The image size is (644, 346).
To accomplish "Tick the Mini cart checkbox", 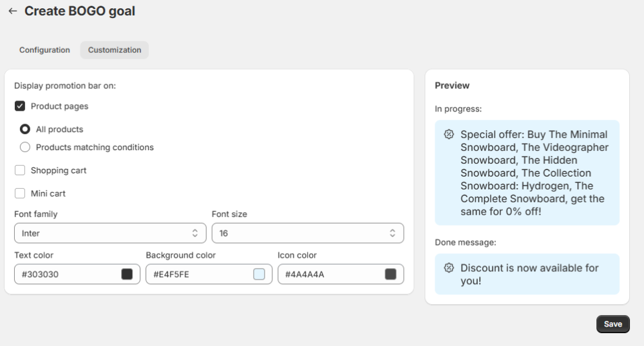I will pyautogui.click(x=20, y=193).
